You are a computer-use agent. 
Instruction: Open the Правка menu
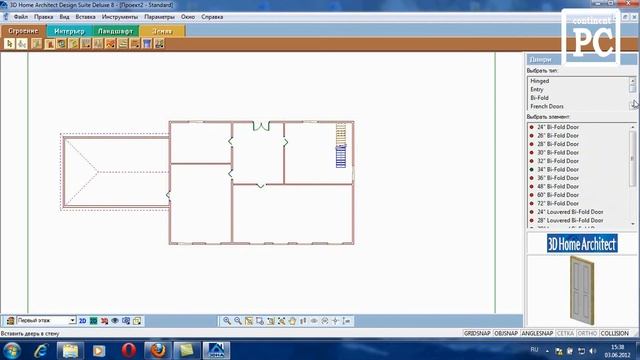43,17
